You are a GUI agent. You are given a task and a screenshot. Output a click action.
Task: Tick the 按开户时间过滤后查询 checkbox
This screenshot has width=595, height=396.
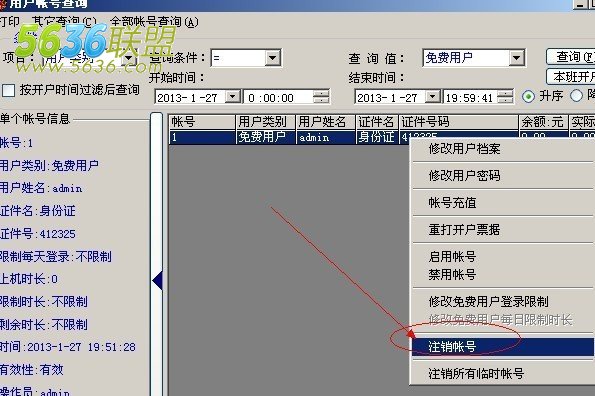pos(8,91)
